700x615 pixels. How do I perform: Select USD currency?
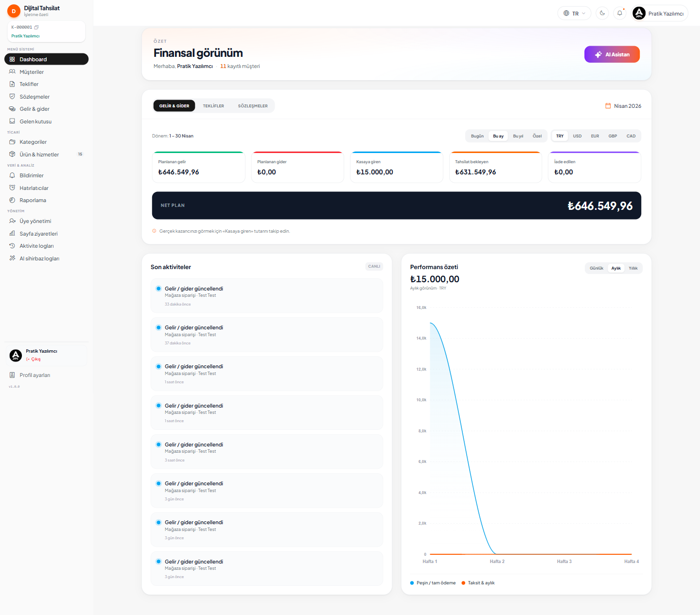577,136
